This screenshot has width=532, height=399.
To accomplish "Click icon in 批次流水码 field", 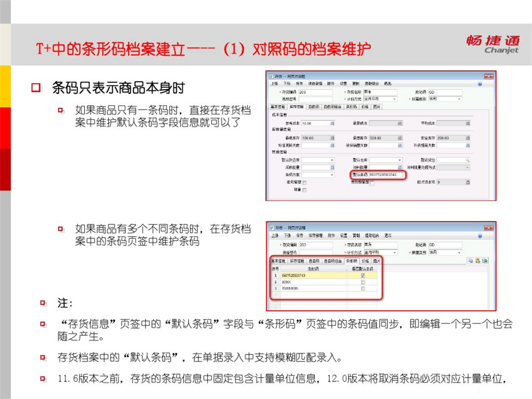I will click(x=468, y=182).
